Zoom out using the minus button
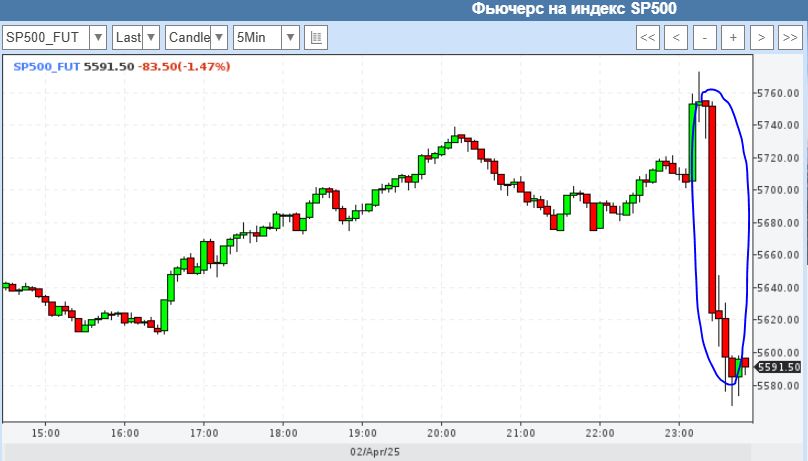This screenshot has height=461, width=808. [705, 38]
